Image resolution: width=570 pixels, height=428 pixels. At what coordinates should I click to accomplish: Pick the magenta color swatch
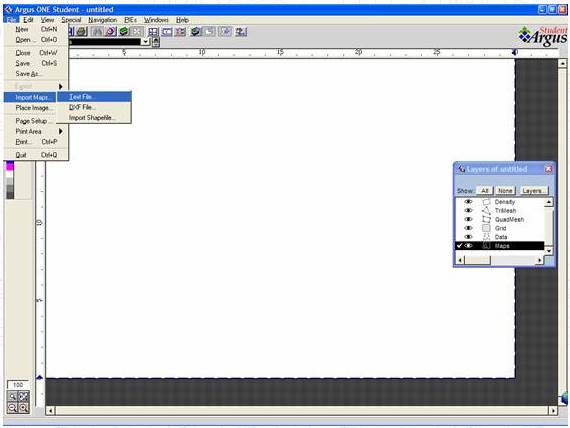point(10,166)
